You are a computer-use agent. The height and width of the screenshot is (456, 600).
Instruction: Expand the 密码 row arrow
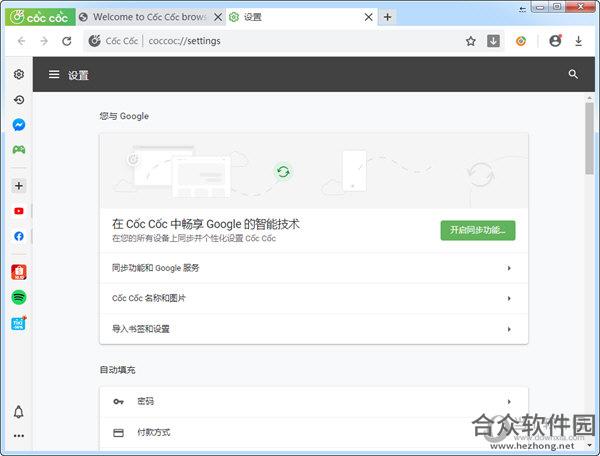(509, 402)
